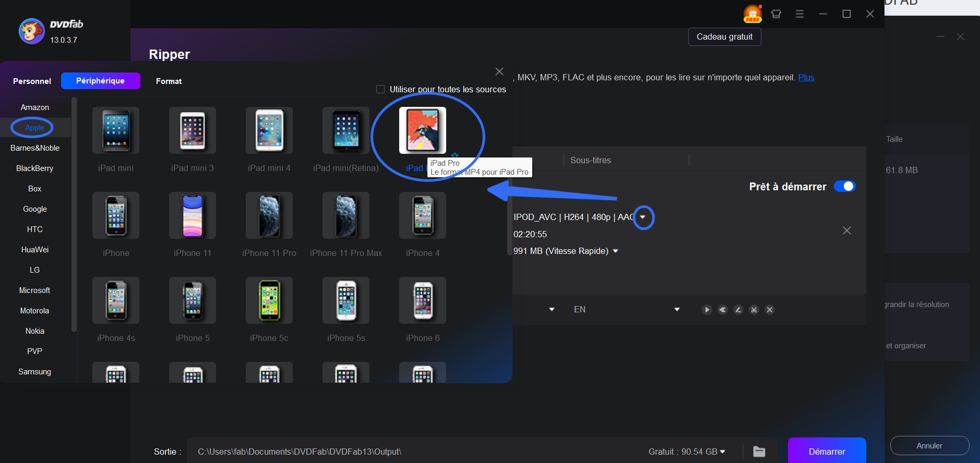Viewport: 980px width, 463px height.
Task: Switch to the Format tab
Action: pyautogui.click(x=169, y=81)
